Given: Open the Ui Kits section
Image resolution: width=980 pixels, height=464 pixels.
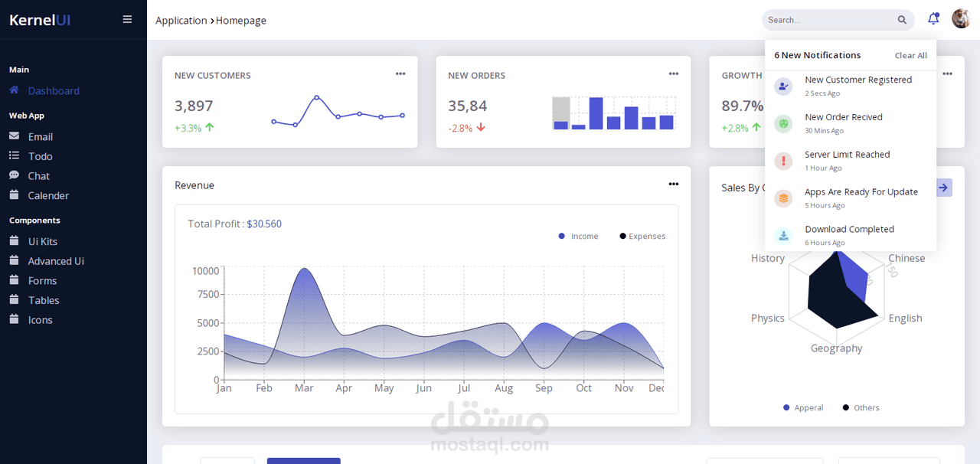Looking at the screenshot, I should (x=41, y=240).
